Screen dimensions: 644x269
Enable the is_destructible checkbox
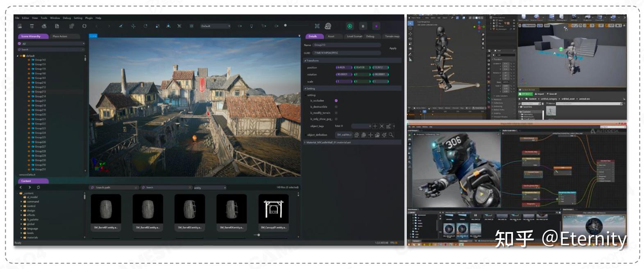[x=336, y=107]
